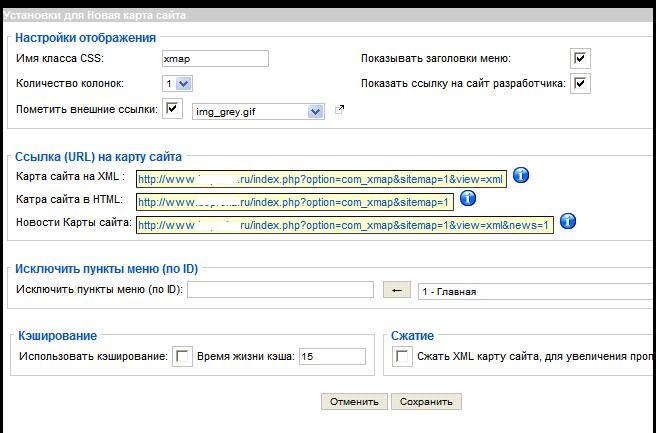Click the 'Имя класса CSS' text field

coord(214,59)
